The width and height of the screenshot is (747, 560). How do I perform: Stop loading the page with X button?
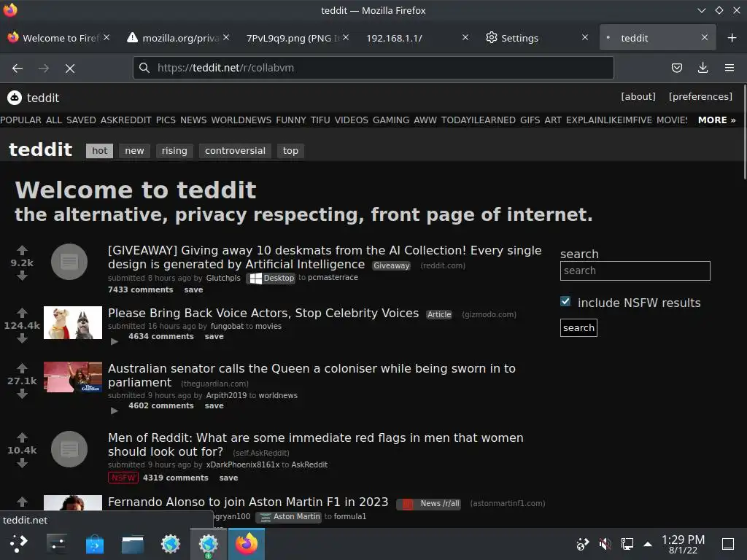tap(70, 69)
